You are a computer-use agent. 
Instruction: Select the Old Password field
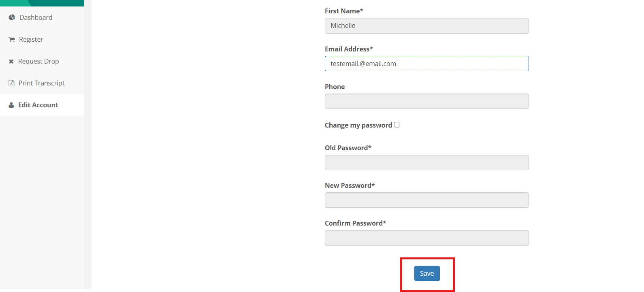(x=426, y=162)
